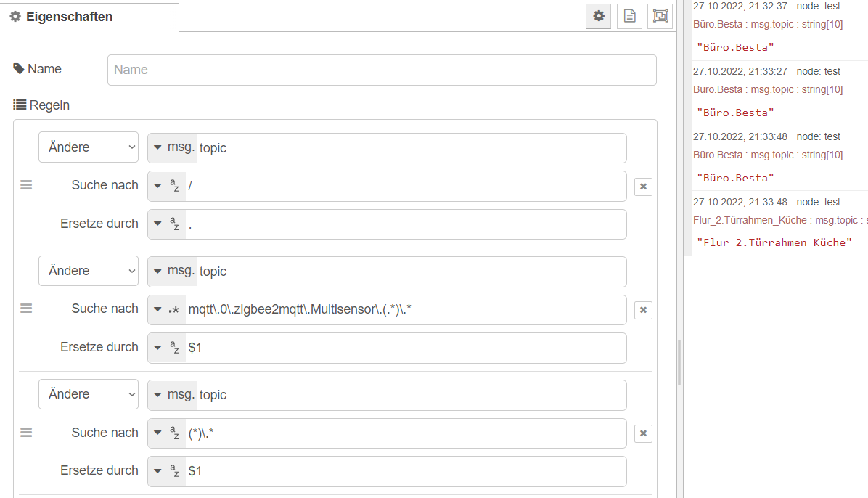
Task: Click the third rule's reorder handle
Action: [x=26, y=433]
